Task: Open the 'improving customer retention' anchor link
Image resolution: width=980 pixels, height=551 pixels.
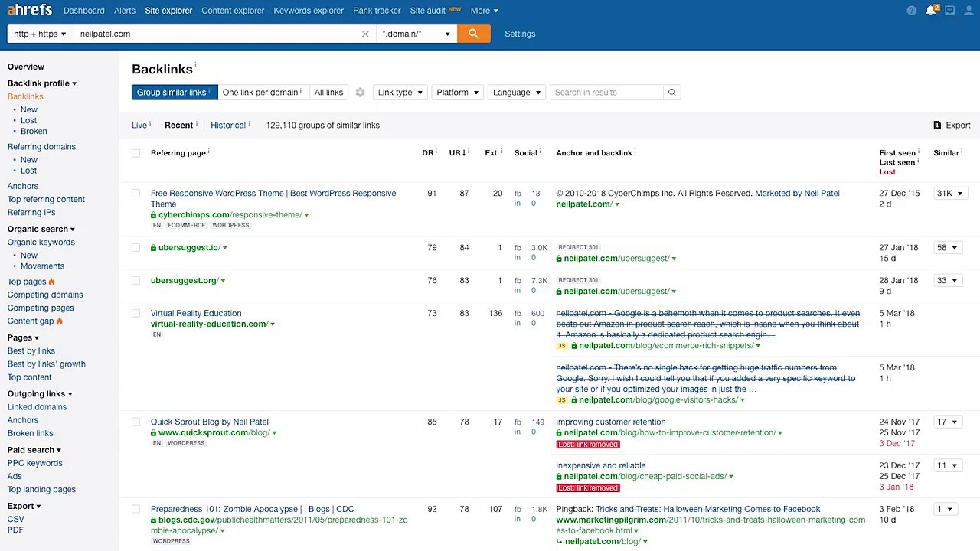Action: pyautogui.click(x=611, y=422)
